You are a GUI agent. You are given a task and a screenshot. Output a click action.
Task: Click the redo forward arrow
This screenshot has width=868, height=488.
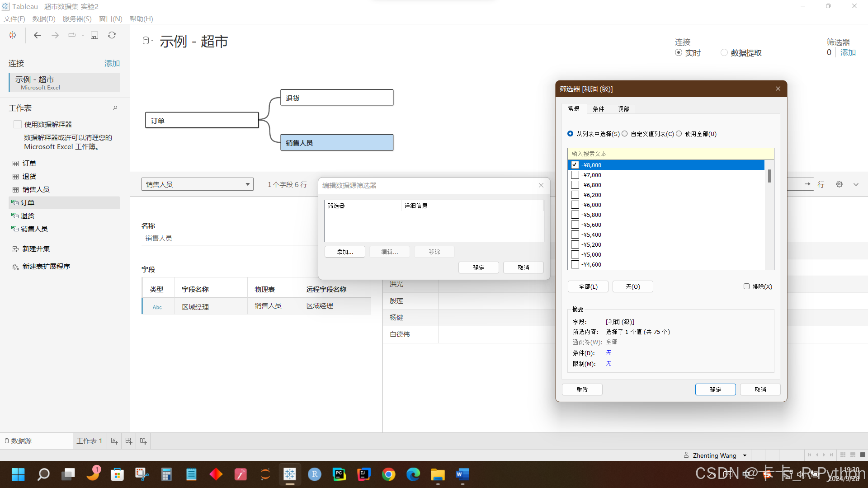click(55, 35)
